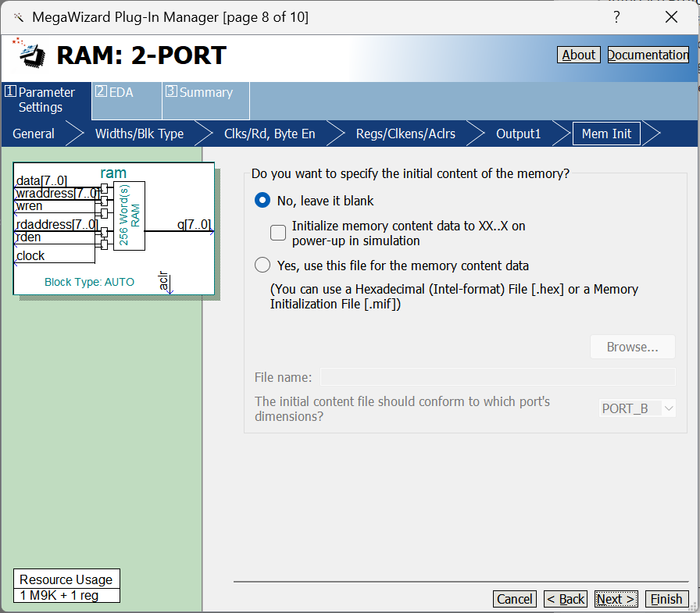Click Next to advance the wizard

click(616, 599)
